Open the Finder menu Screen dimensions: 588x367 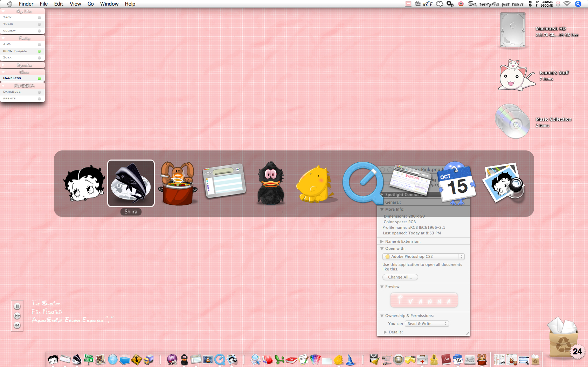point(26,4)
